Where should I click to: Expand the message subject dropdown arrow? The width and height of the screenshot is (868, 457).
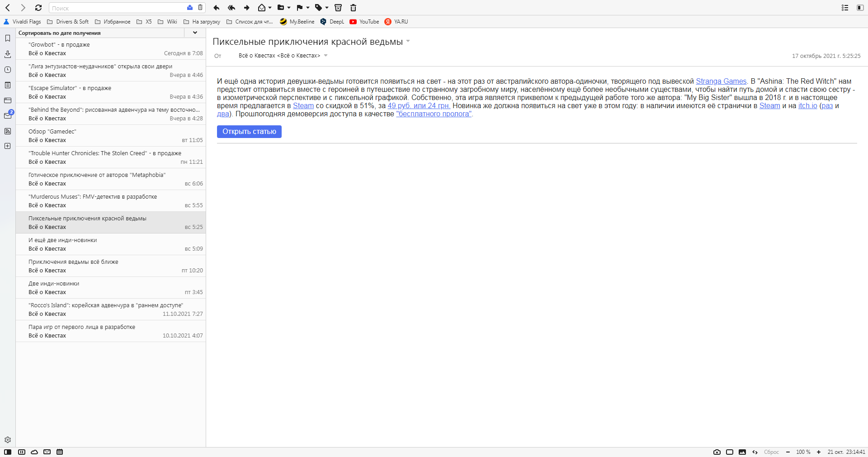tap(408, 41)
